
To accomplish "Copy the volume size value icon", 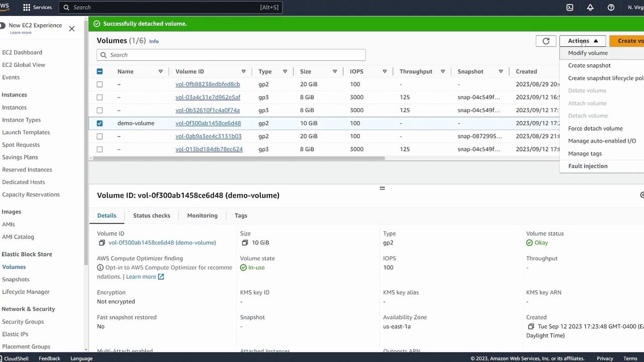I will 245,243.
